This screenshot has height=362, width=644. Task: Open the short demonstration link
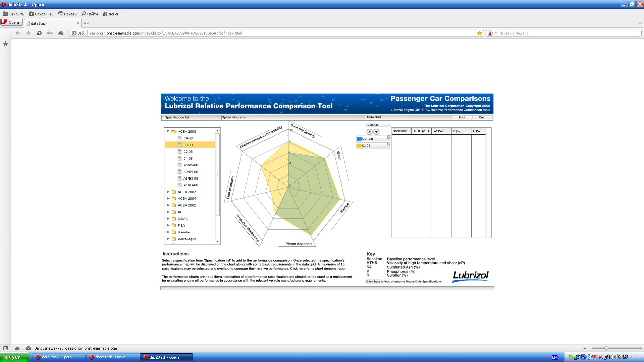[318, 268]
